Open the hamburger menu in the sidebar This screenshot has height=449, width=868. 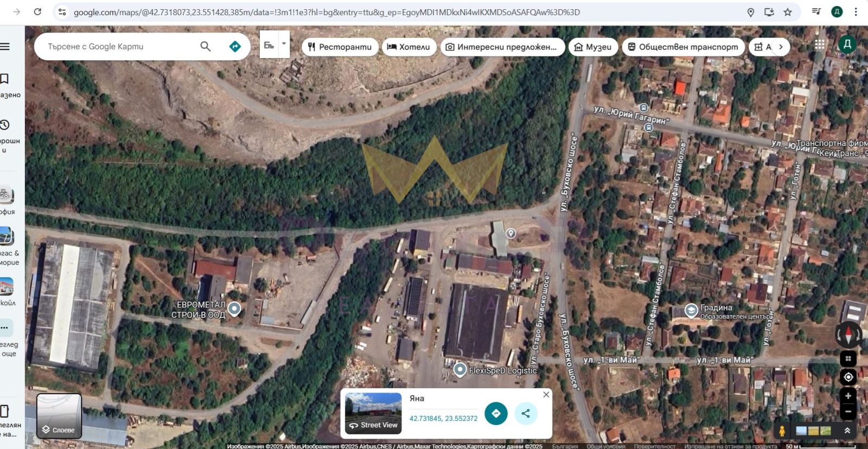5,47
